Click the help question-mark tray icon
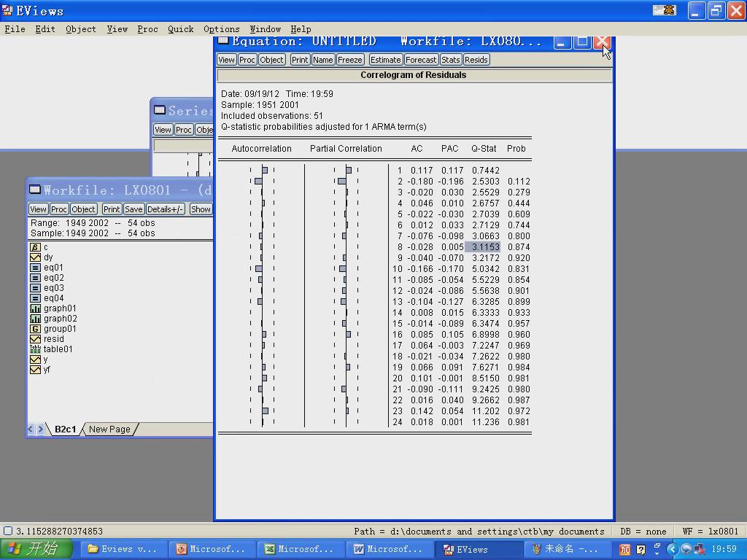 tap(641, 550)
